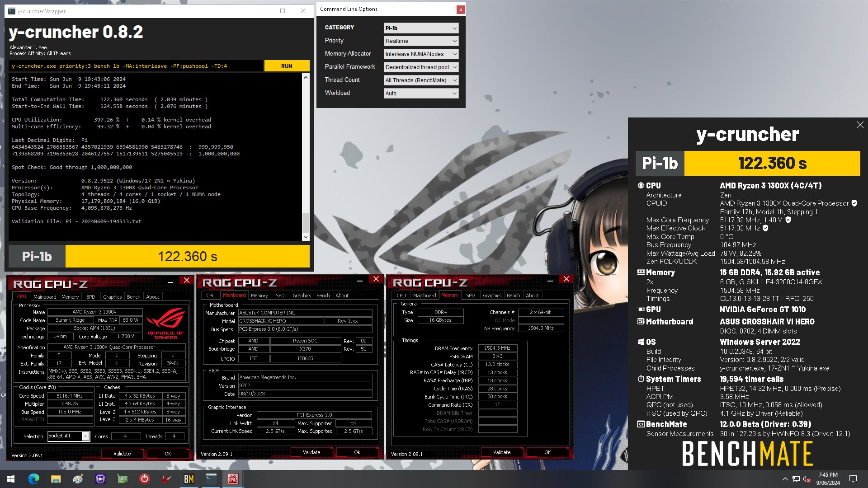The height and width of the screenshot is (488, 868).
Task: Close the Command Line Options window
Action: coord(460,9)
